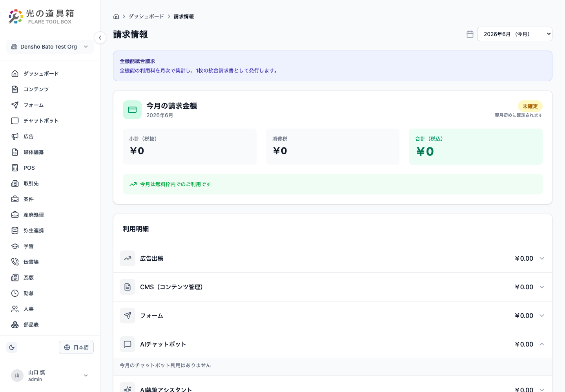Select コンテンツ in the sidebar
This screenshot has width=565, height=392.
point(50,89)
